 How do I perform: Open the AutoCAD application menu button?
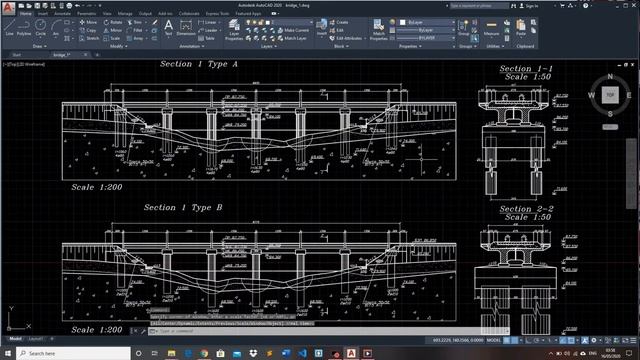[x=8, y=8]
